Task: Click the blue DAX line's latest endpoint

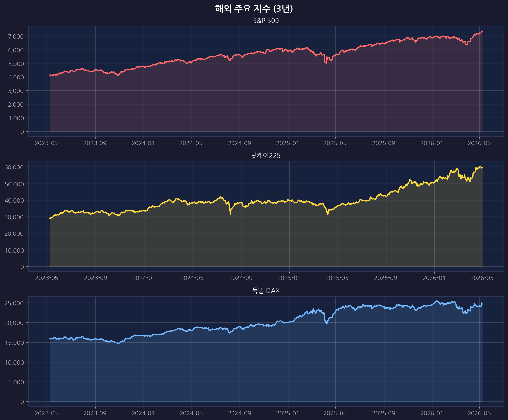Action: [x=482, y=304]
